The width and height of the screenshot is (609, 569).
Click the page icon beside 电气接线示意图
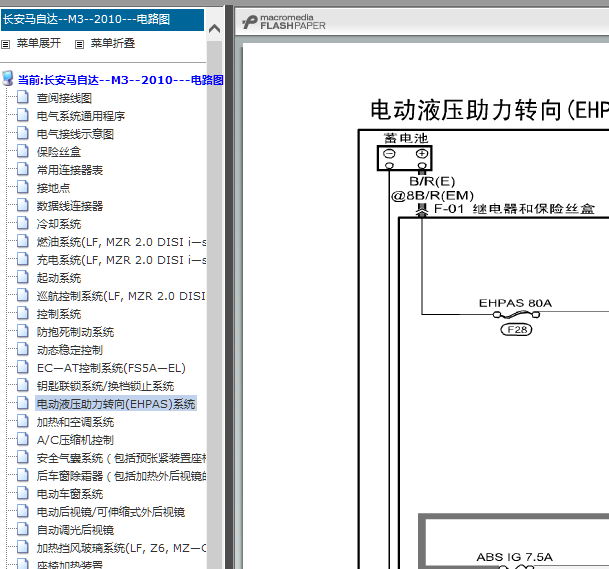coord(23,133)
